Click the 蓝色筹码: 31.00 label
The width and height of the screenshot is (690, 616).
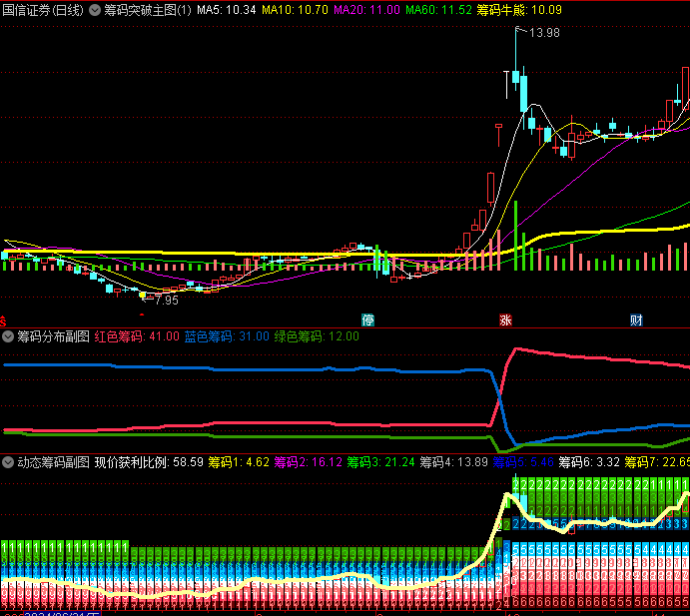227,337
